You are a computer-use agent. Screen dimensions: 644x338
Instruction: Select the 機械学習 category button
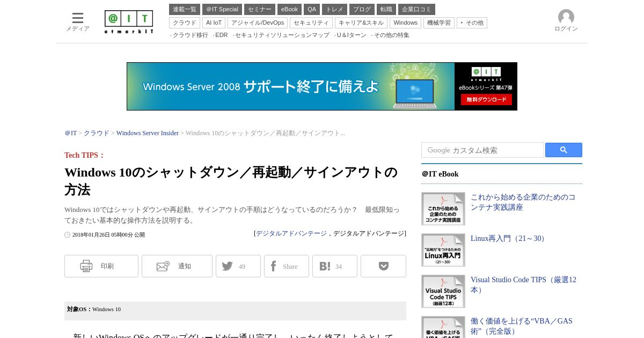point(439,23)
